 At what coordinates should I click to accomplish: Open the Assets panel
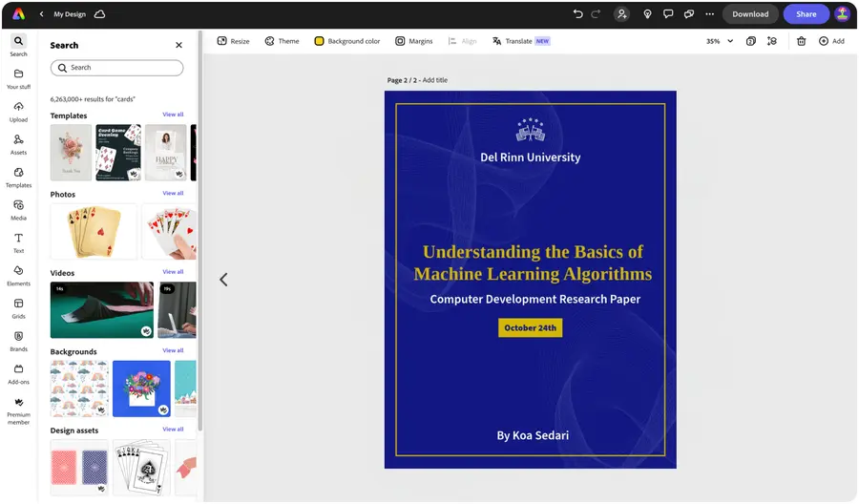[19, 145]
